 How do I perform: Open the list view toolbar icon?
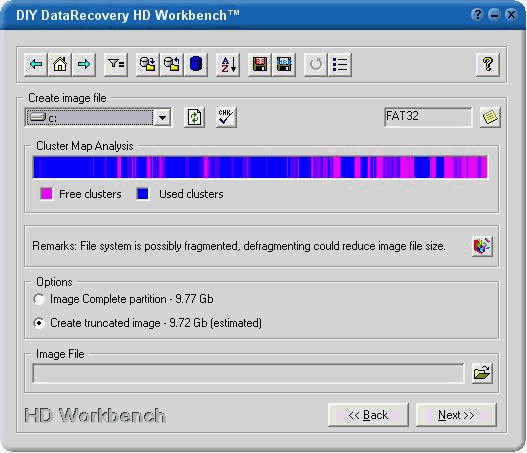click(x=340, y=64)
